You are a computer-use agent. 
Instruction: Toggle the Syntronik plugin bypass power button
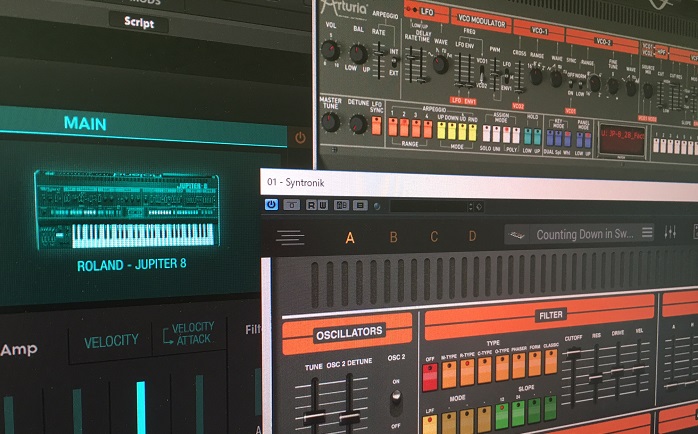click(271, 204)
